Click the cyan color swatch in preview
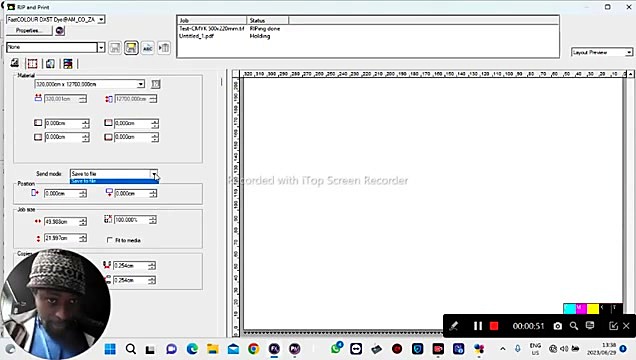The width and height of the screenshot is (636, 360). point(569,309)
